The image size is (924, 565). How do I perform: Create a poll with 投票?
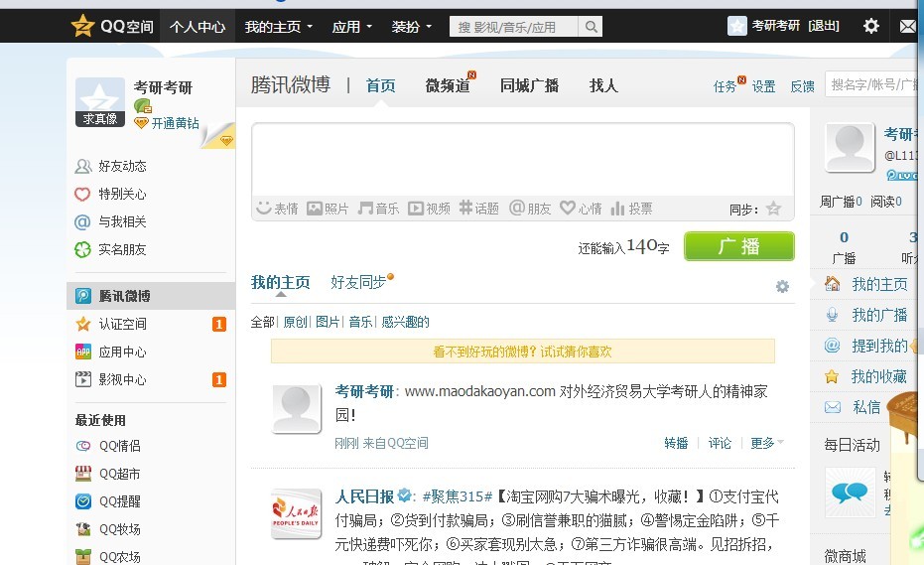tap(631, 209)
